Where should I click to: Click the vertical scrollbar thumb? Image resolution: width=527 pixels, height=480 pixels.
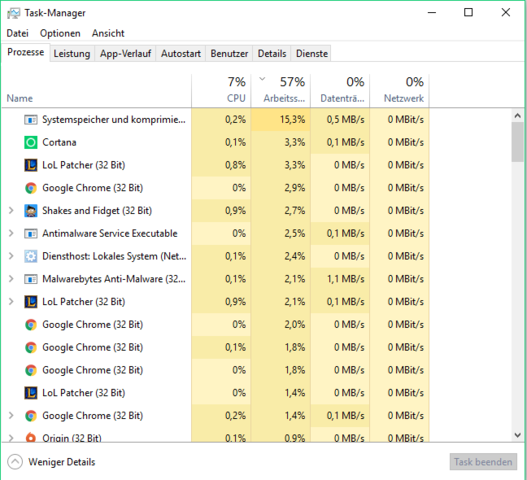(x=518, y=142)
